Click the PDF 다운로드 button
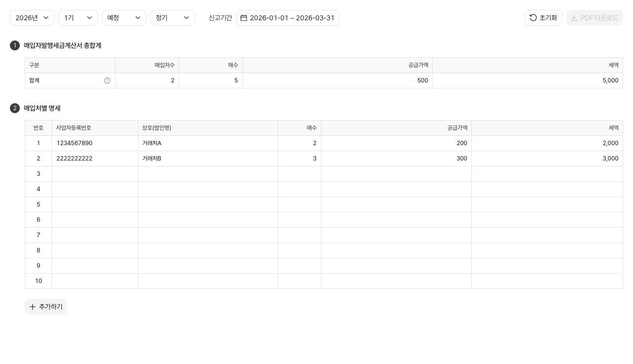 tap(594, 18)
